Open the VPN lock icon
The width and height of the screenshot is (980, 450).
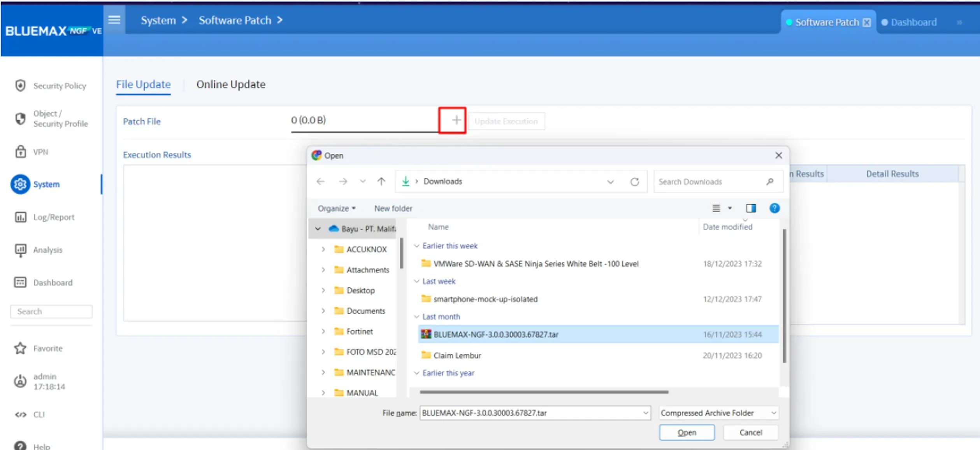point(20,151)
